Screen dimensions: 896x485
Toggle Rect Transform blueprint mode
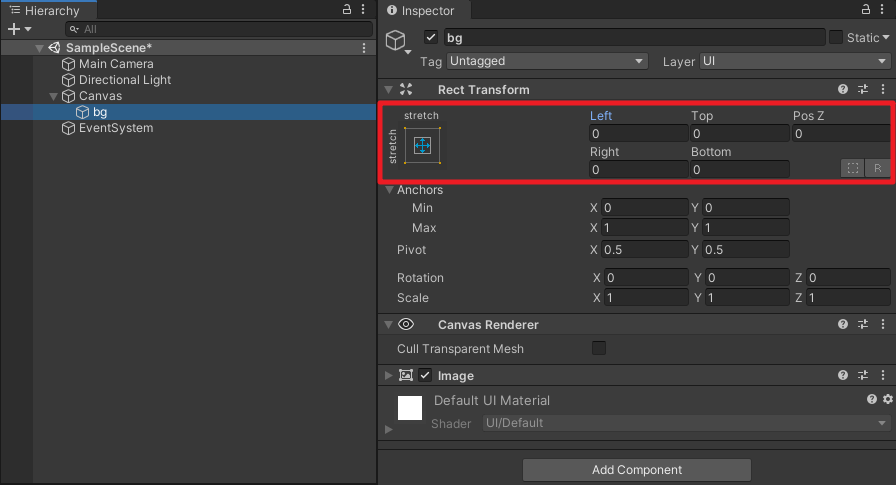pyautogui.click(x=853, y=168)
